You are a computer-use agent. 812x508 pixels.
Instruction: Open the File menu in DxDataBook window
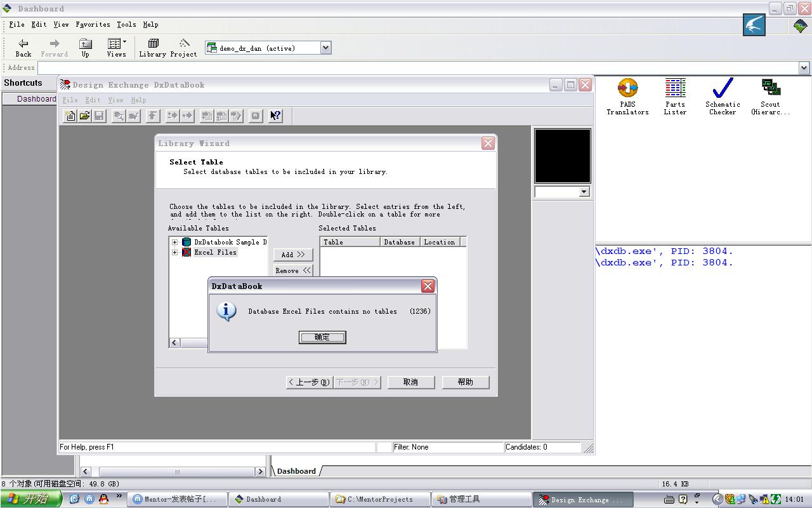[x=70, y=100]
